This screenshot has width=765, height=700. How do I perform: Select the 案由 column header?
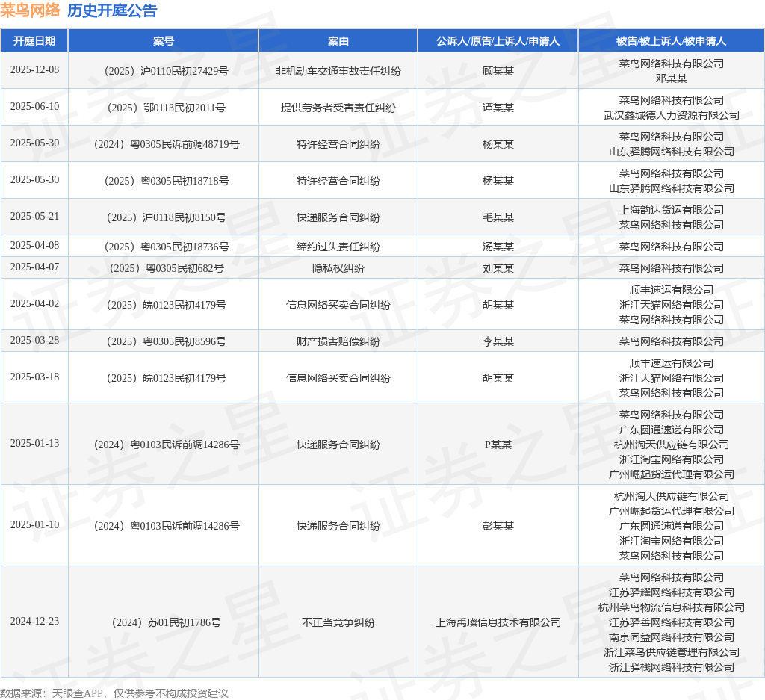[x=338, y=41]
